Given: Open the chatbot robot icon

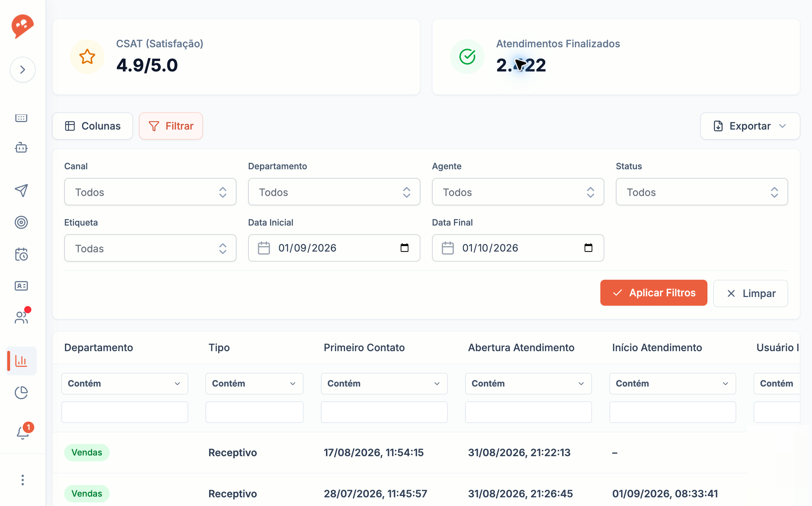Looking at the screenshot, I should click(21, 147).
